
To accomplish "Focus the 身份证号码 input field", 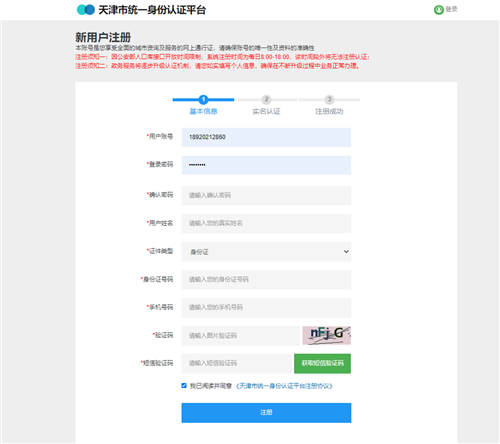I will 266,279.
